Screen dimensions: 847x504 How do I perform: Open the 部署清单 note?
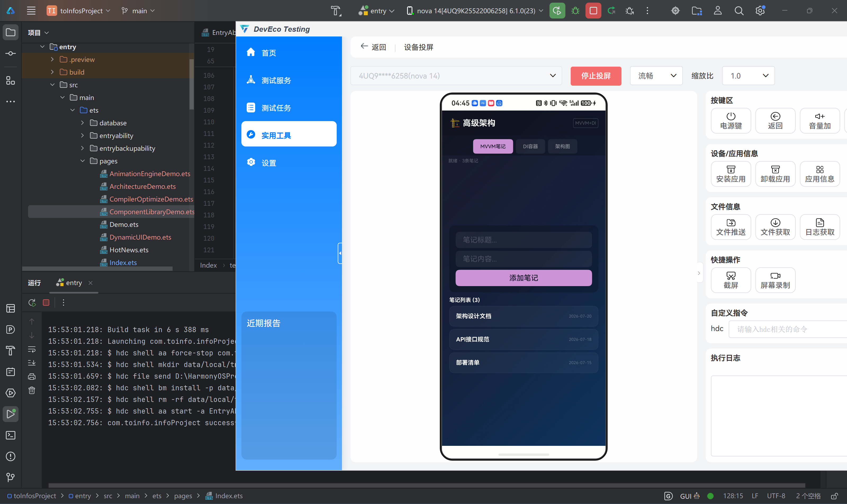[x=524, y=362]
